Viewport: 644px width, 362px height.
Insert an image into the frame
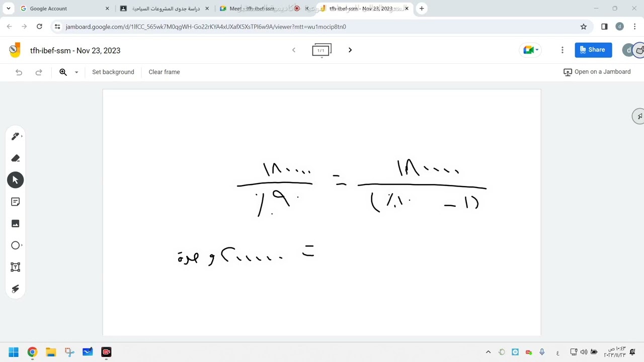[15, 224]
